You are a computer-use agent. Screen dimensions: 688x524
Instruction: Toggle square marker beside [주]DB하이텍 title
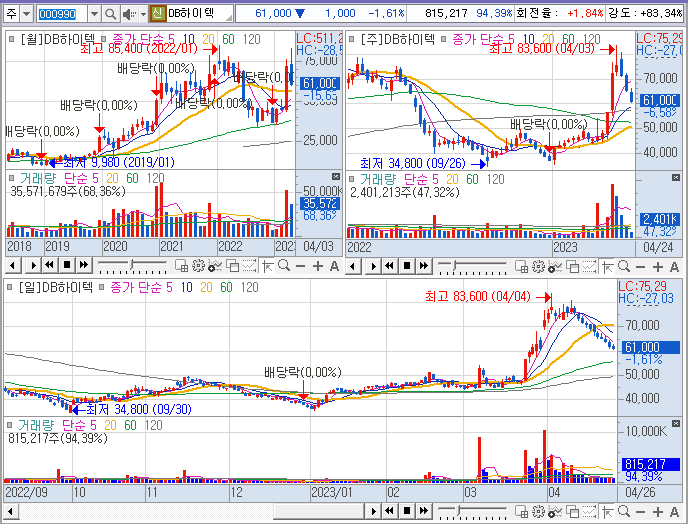coord(351,39)
